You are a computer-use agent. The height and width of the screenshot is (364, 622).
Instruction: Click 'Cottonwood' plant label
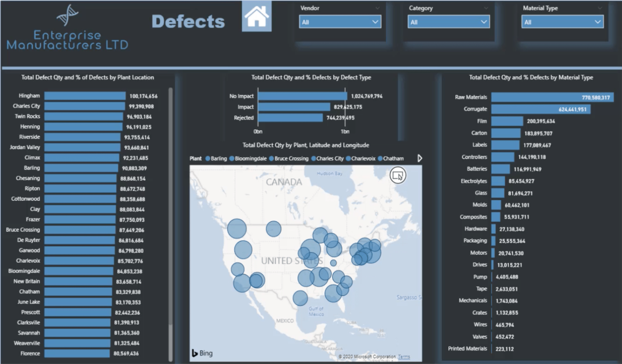26,199
